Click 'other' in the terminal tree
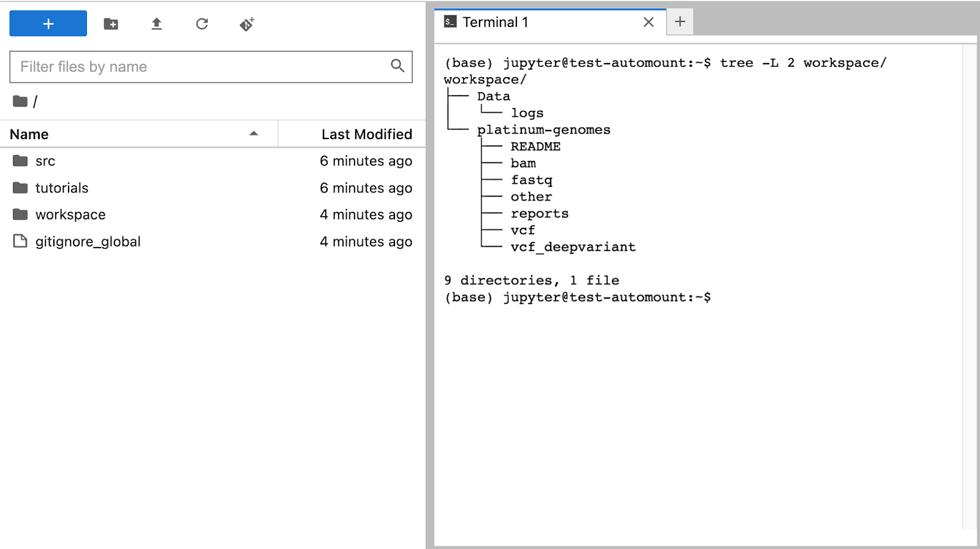The width and height of the screenshot is (980, 549). click(532, 197)
